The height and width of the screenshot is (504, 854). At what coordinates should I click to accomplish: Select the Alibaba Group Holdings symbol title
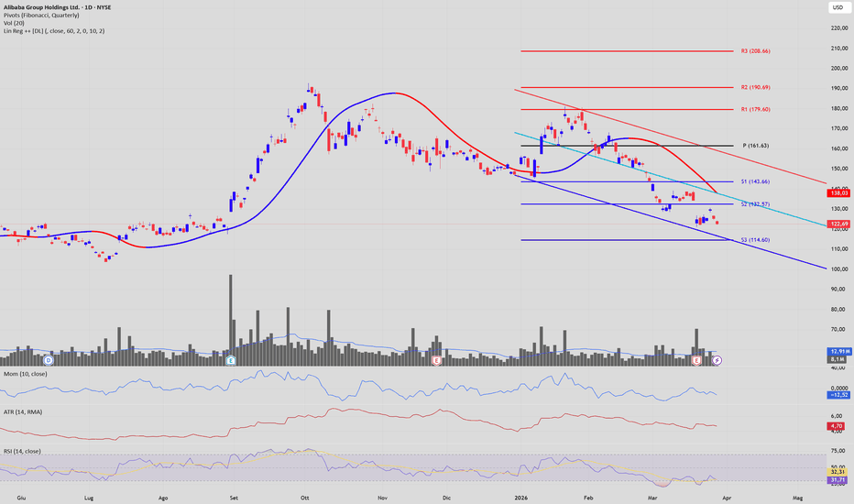pos(57,7)
